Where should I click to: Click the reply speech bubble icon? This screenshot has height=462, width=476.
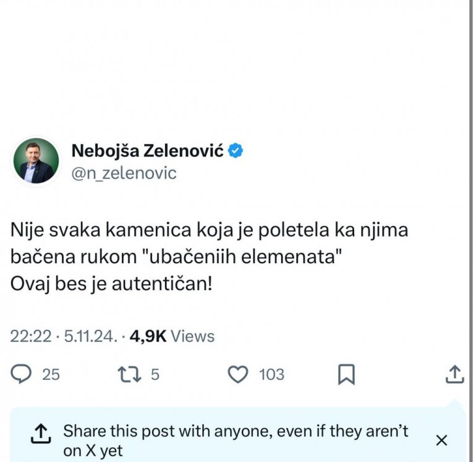click(x=23, y=374)
